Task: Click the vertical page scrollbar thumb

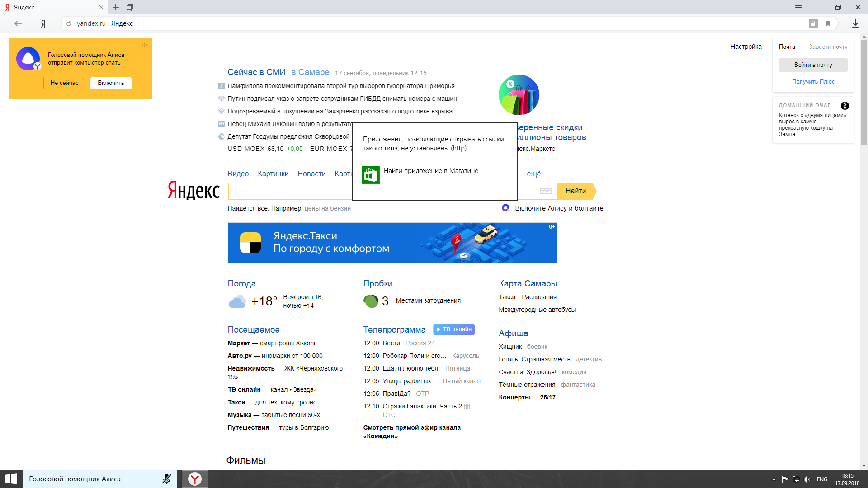Action: [x=864, y=93]
